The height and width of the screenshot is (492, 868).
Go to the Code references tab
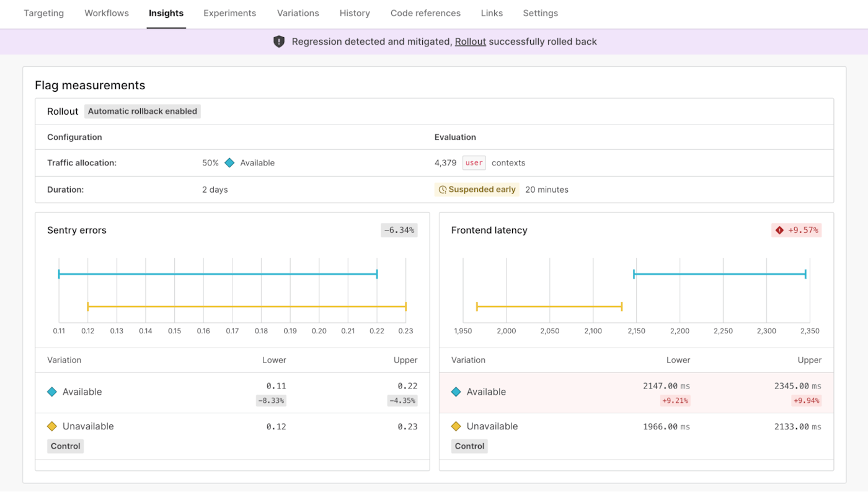(425, 13)
